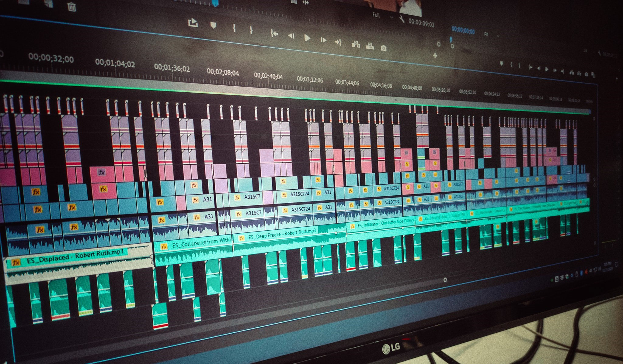Step back one frame in the program monitor
Viewport: 623px width, 364px height.
point(539,68)
